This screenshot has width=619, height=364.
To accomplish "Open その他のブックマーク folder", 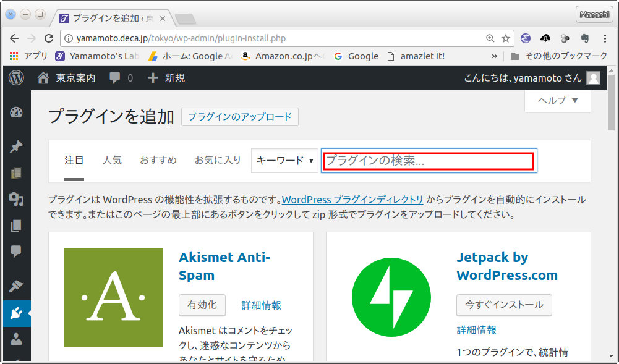I will (559, 56).
